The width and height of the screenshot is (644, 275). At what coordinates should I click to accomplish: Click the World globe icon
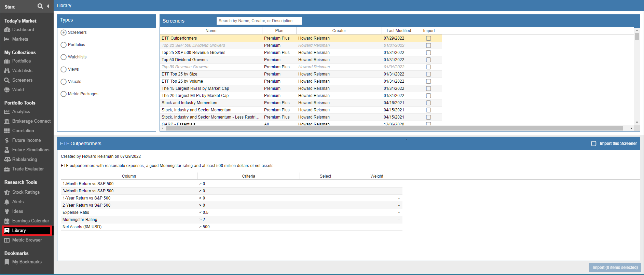coord(7,90)
